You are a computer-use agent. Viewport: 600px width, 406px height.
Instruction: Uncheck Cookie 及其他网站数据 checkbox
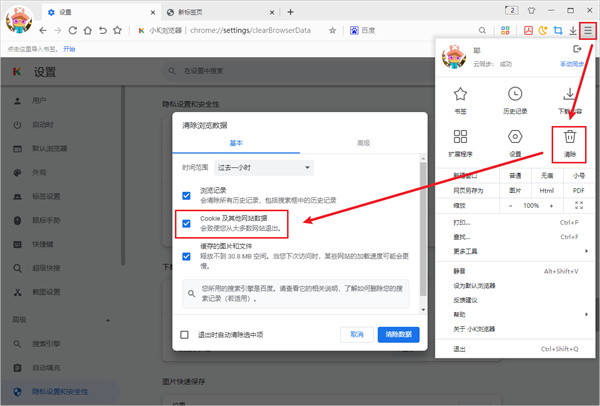(186, 223)
